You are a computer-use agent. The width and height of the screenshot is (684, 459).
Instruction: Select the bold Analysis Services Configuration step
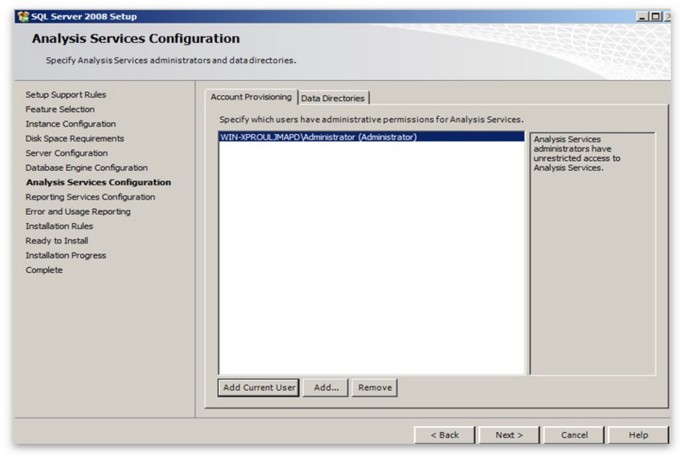click(98, 182)
